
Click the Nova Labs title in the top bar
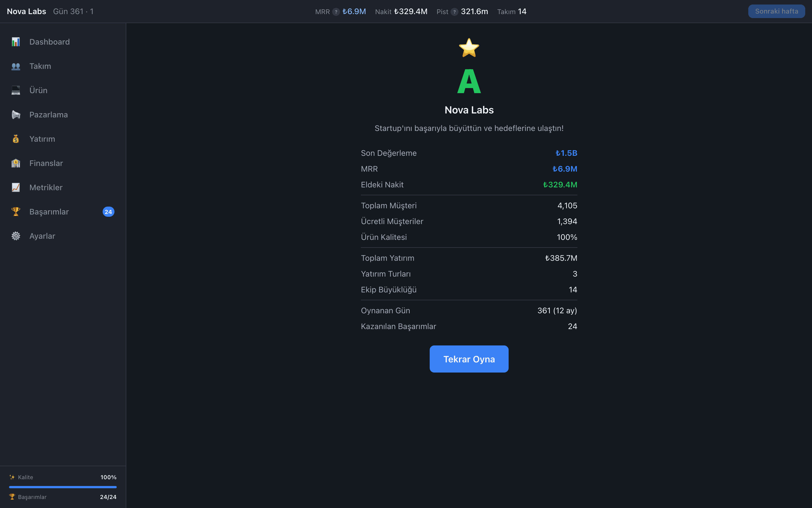[27, 11]
